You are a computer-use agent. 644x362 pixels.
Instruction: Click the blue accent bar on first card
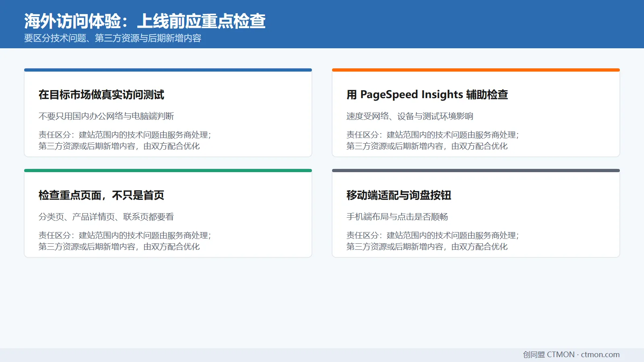[168, 70]
